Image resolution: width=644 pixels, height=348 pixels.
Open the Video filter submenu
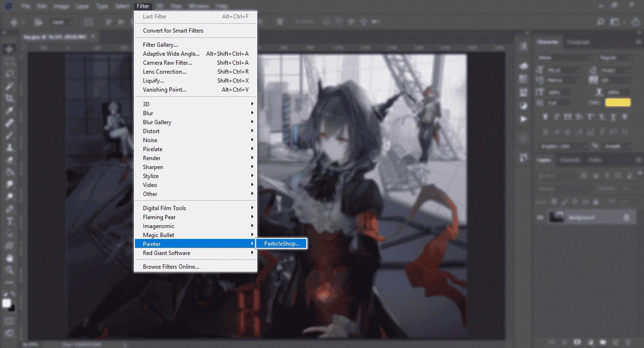pyautogui.click(x=196, y=185)
